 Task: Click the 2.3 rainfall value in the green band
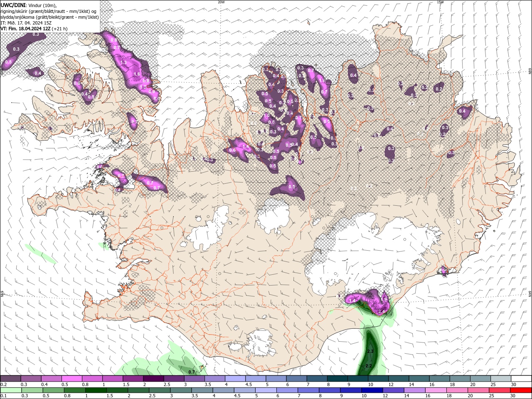(x=371, y=351)
